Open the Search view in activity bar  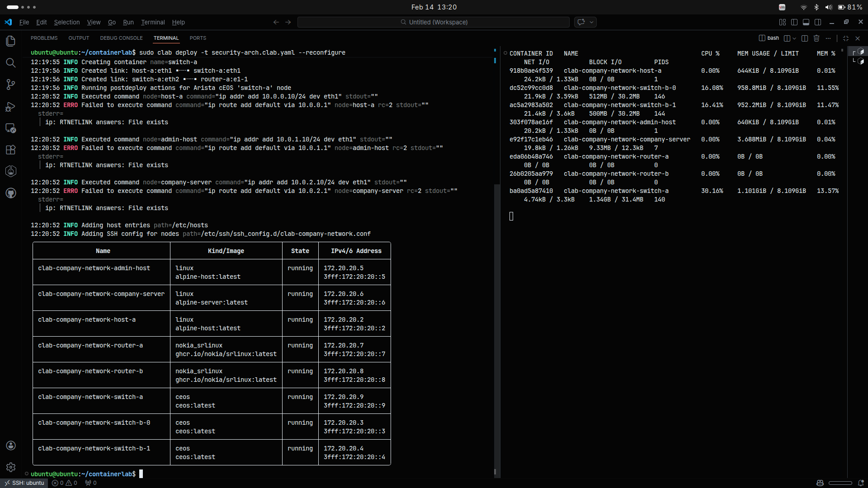click(11, 63)
